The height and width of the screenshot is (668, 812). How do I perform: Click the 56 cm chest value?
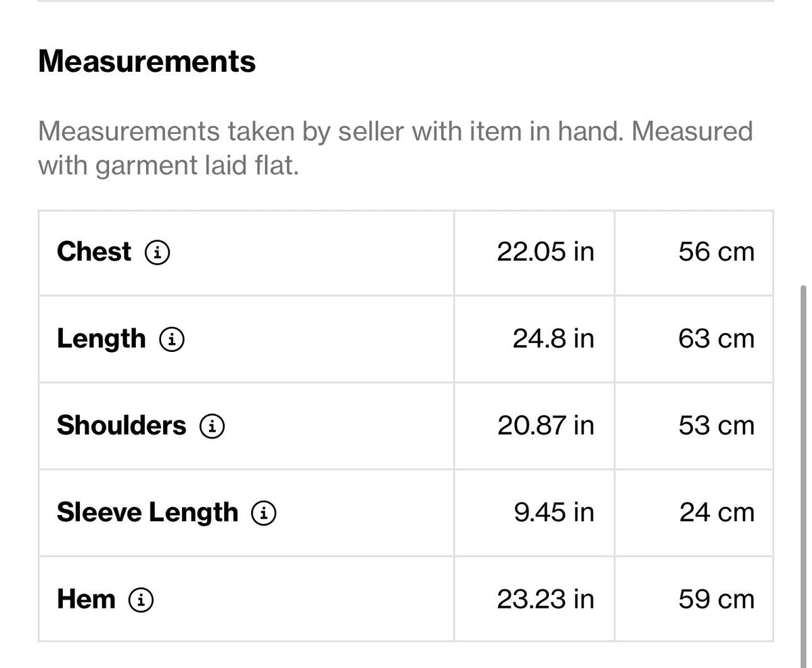tap(716, 252)
